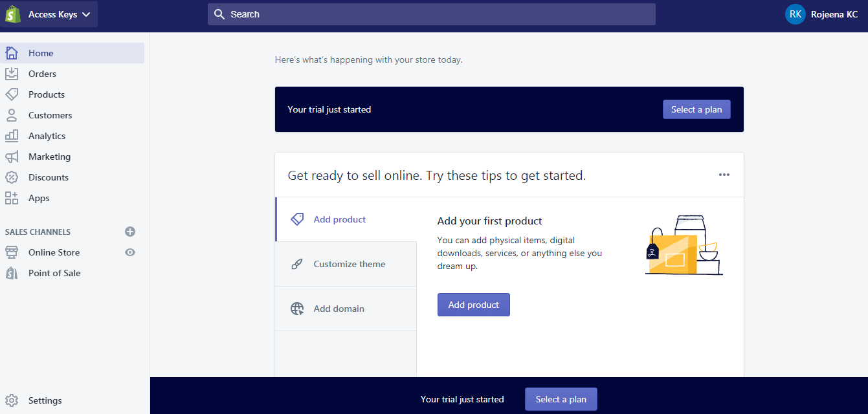Click the globe icon beside Add domain
868x414 pixels.
point(297,309)
